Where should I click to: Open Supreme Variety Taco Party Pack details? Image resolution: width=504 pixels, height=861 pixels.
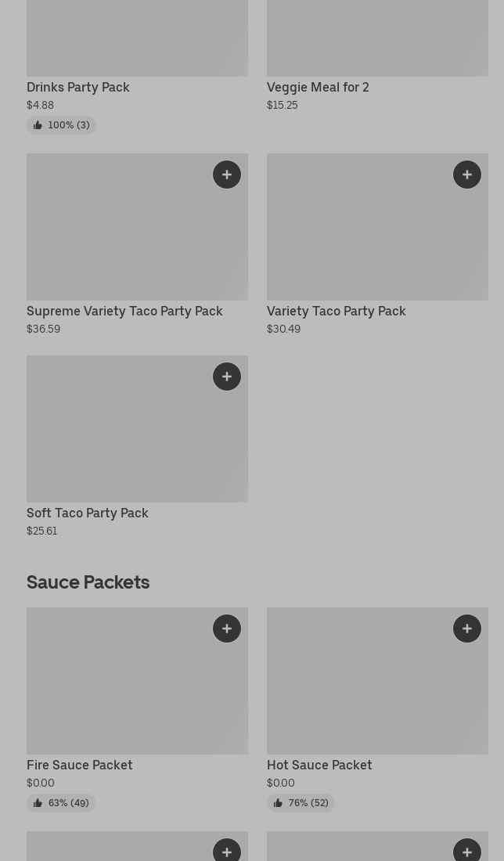click(x=124, y=312)
